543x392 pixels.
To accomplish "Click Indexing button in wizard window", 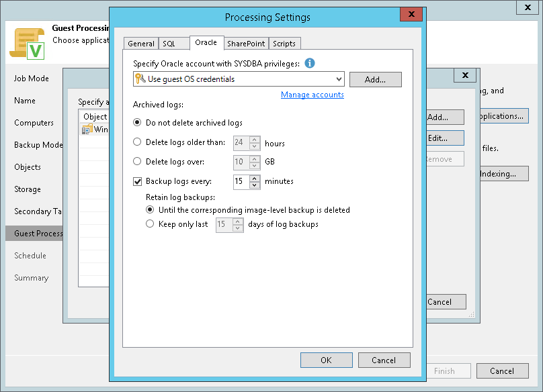I will click(504, 174).
